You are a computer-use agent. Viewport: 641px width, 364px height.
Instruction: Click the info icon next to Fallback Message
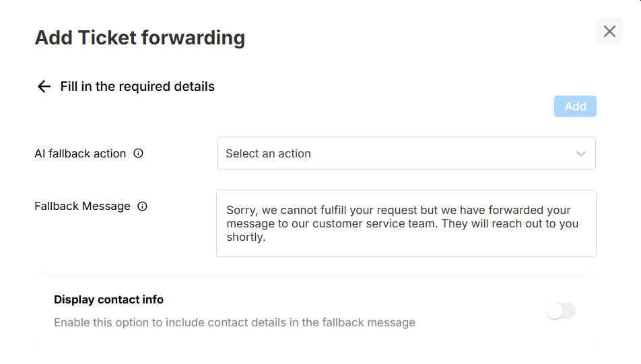(142, 207)
